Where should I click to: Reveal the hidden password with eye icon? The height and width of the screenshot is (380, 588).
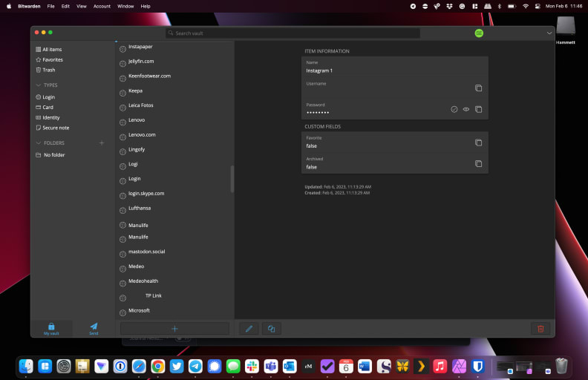point(465,109)
